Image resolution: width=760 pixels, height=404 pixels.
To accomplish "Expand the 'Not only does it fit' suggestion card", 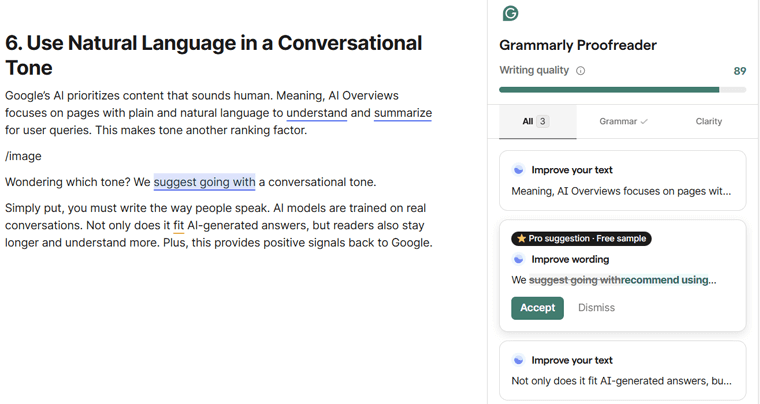I will 622,371.
